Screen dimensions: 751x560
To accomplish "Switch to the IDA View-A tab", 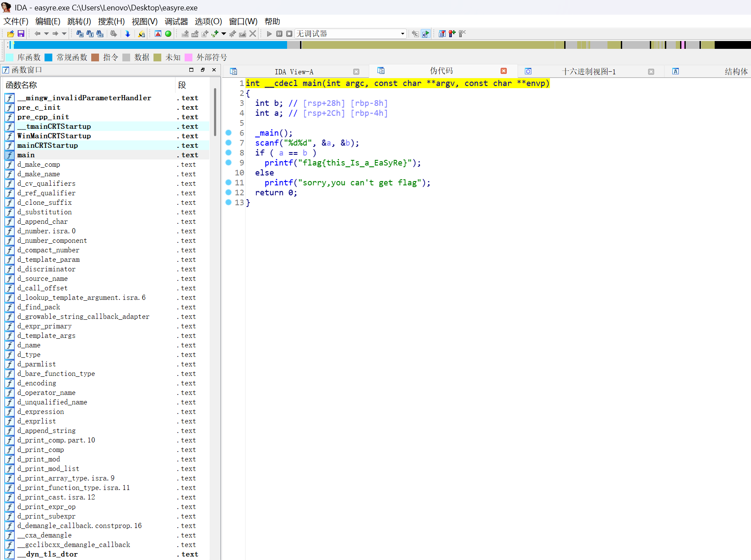I will 294,72.
